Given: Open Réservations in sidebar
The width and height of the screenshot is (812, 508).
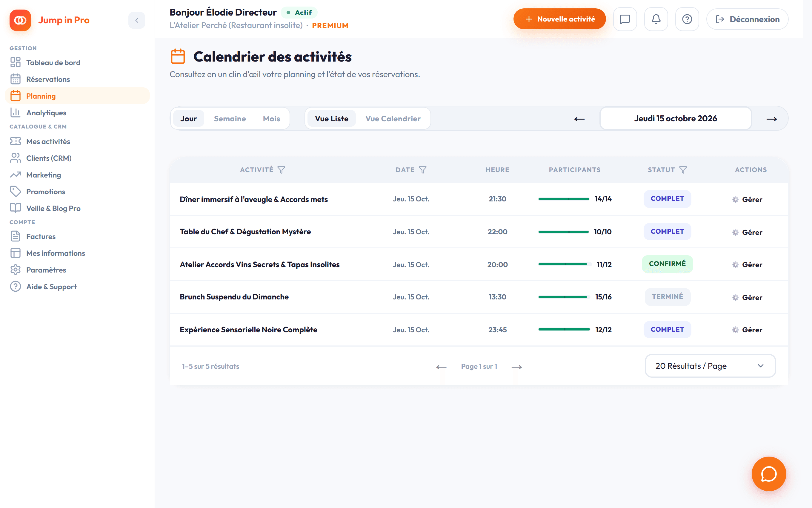Looking at the screenshot, I should [x=77, y=79].
